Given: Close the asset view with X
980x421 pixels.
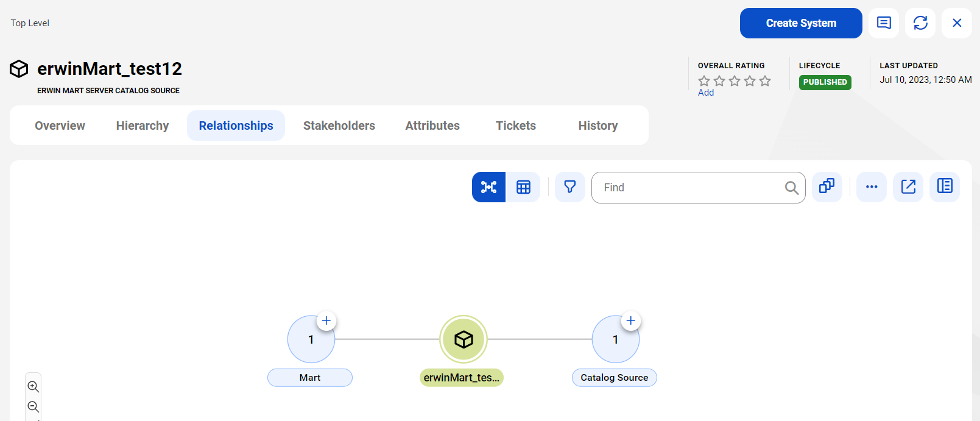Looking at the screenshot, I should click(x=957, y=23).
